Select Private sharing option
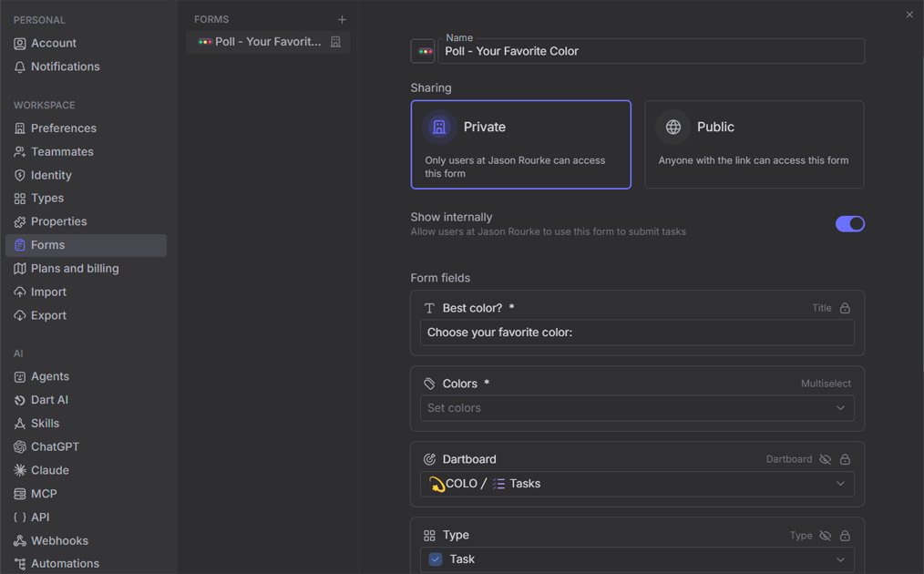924x574 pixels. point(521,144)
